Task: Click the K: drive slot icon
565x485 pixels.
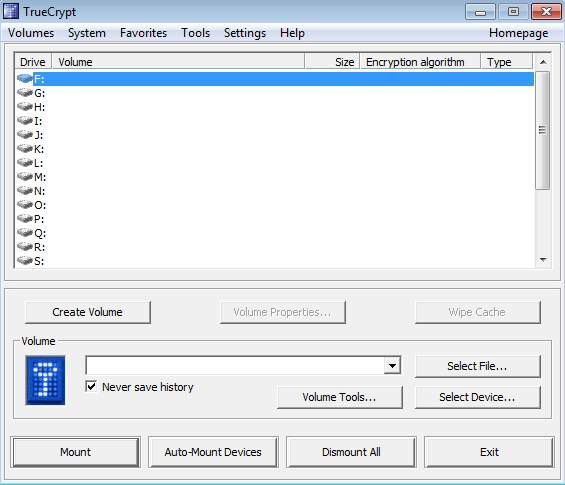Action: [25, 148]
